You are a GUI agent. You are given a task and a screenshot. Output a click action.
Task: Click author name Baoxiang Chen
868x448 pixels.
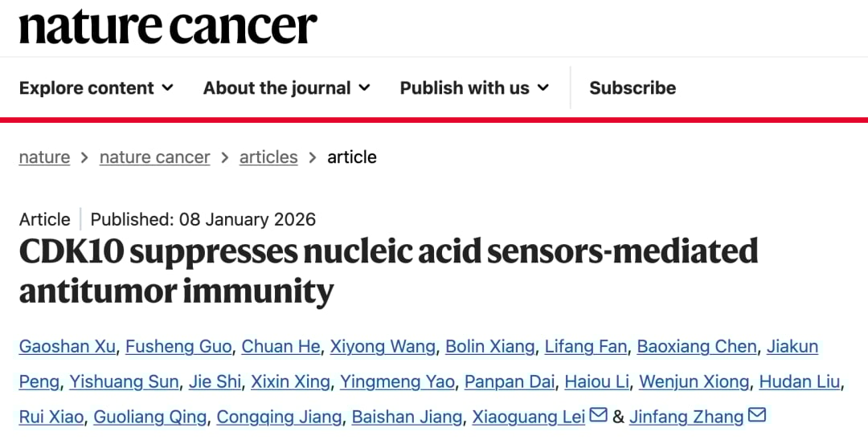(697, 346)
